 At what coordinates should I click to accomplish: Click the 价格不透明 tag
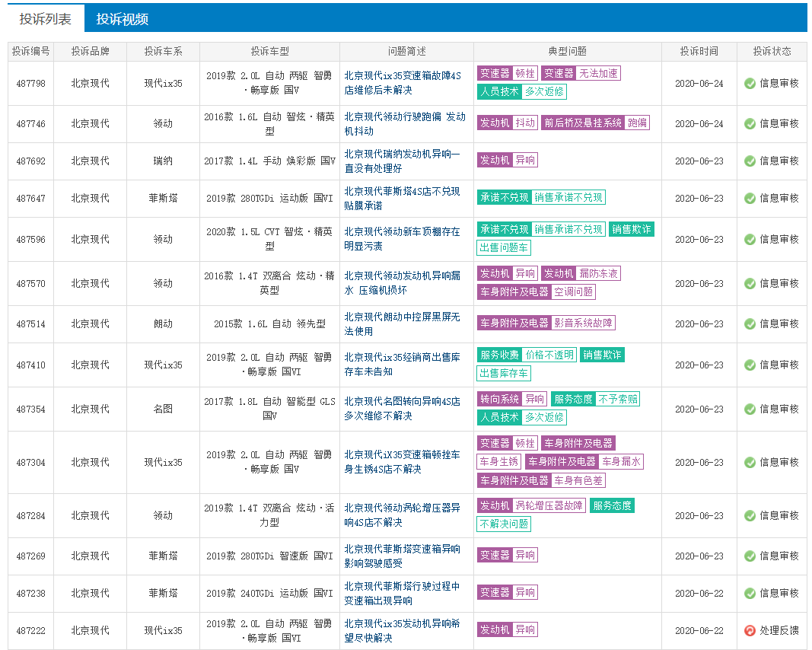pos(549,355)
